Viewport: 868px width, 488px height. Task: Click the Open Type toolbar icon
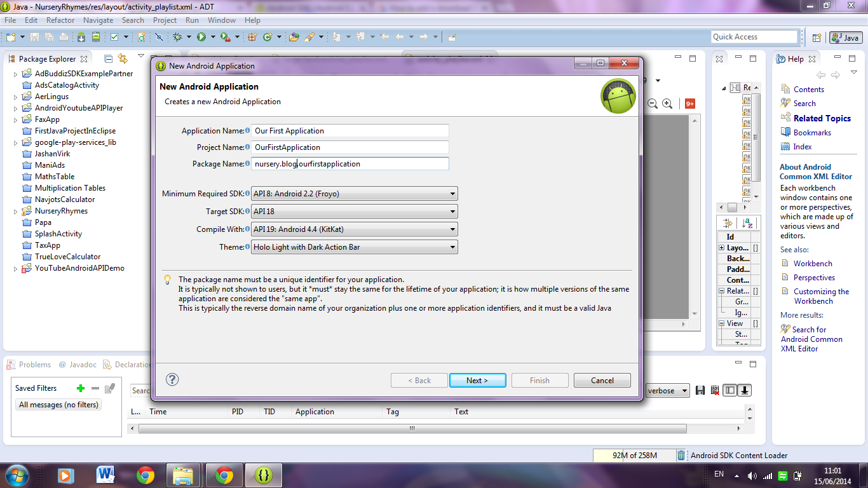(x=294, y=37)
